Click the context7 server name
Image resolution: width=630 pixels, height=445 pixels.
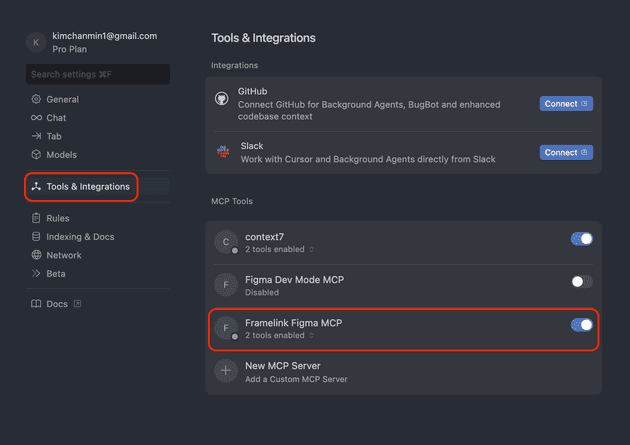point(264,237)
